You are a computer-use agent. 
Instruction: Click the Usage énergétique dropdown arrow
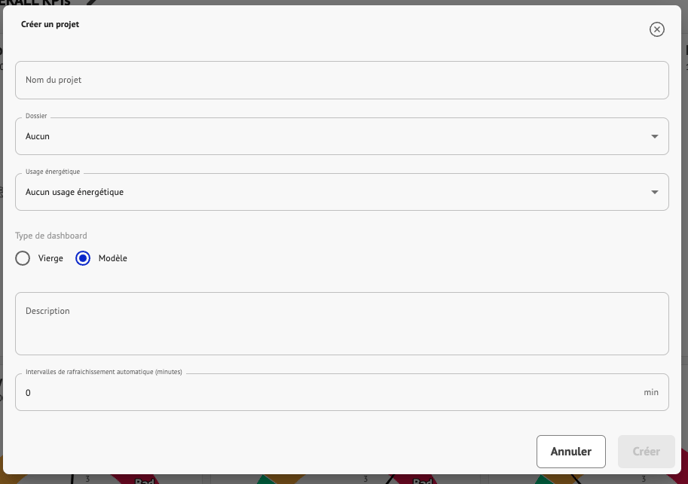[x=655, y=192]
